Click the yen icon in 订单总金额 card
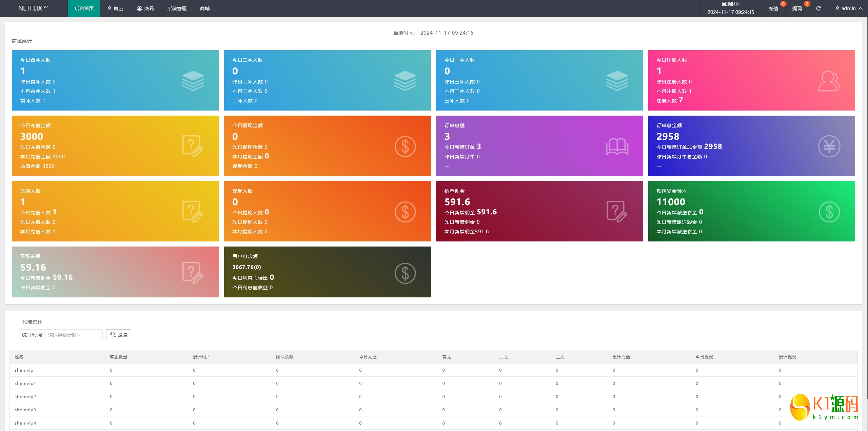 tap(829, 146)
